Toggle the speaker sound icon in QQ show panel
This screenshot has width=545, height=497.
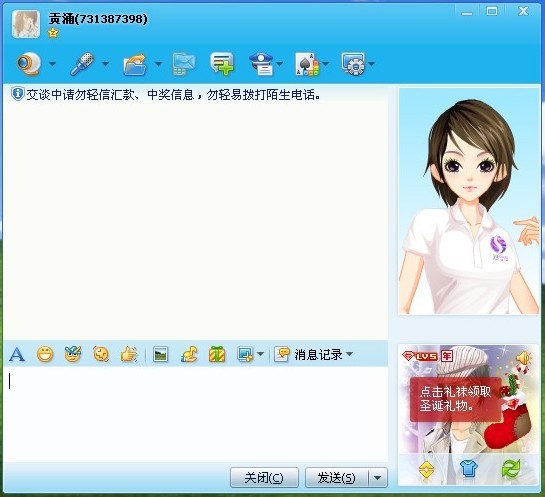coord(523,357)
